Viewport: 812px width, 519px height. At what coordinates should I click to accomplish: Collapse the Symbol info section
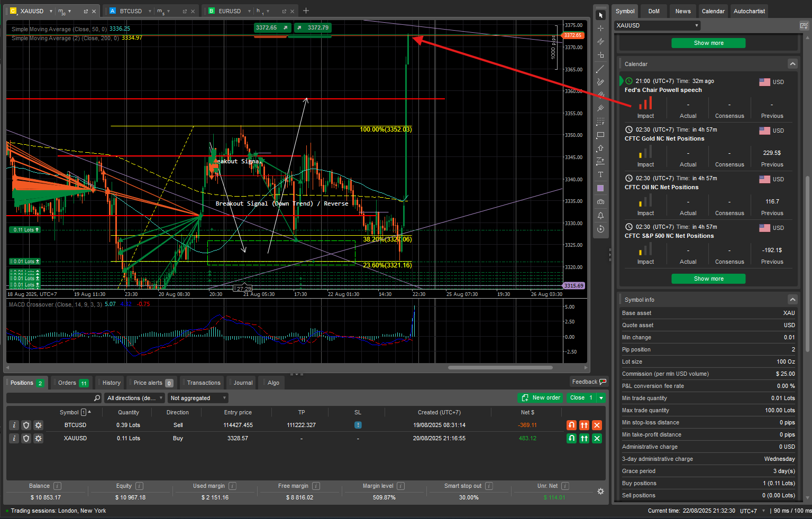pyautogui.click(x=792, y=300)
